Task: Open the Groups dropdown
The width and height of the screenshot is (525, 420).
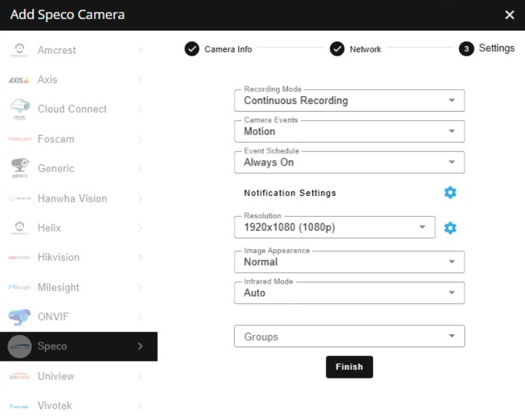Action: 349,336
